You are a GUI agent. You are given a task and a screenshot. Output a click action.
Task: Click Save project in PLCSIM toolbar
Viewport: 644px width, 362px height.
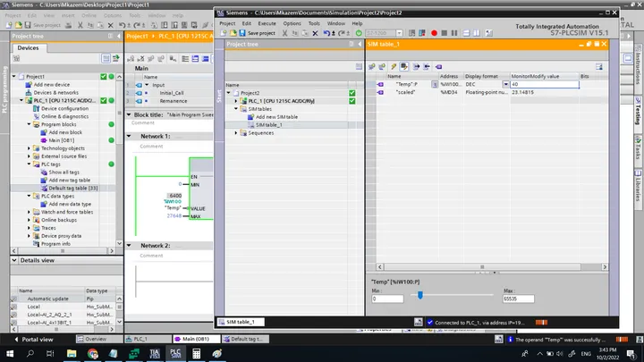pos(257,33)
